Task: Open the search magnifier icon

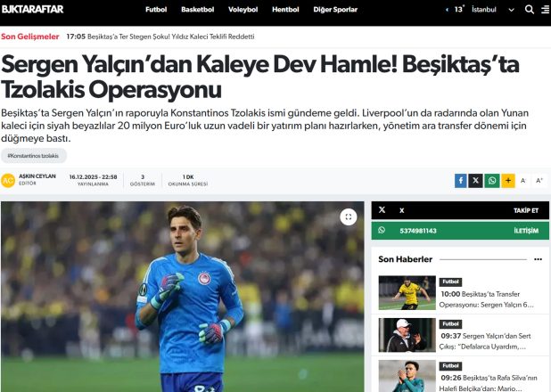Action: (530, 10)
